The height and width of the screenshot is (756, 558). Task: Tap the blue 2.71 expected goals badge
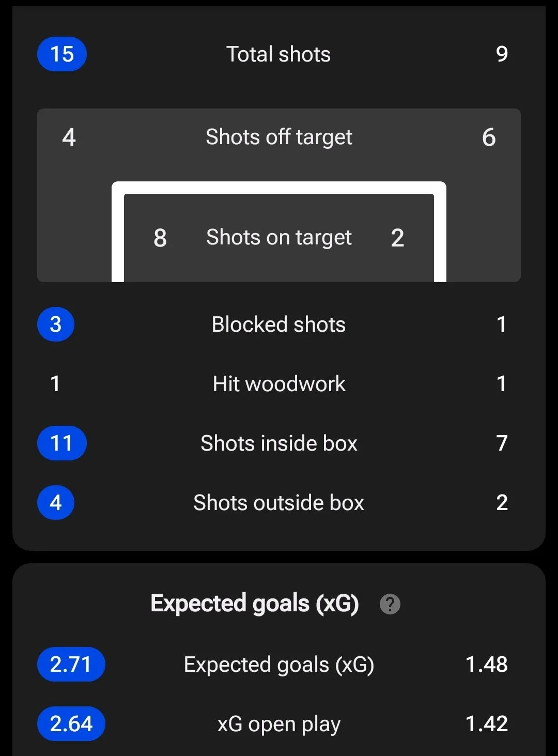(x=71, y=665)
